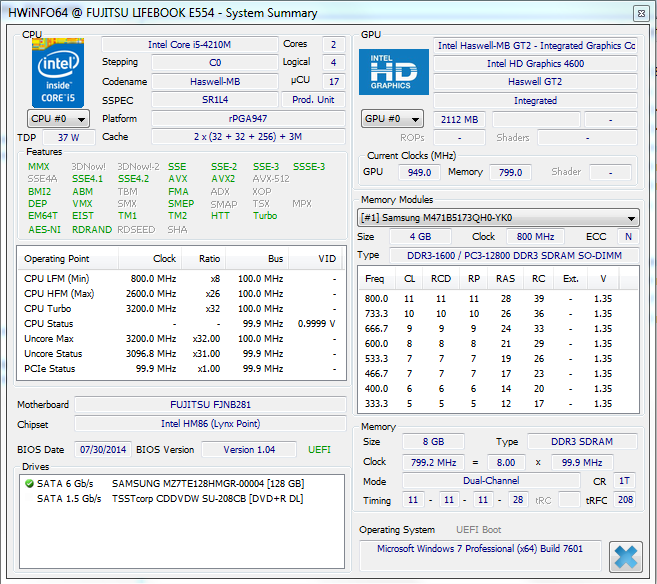Click the Intel HD Graphics logo
Screen dimensions: 657x584
pyautogui.click(x=394, y=72)
